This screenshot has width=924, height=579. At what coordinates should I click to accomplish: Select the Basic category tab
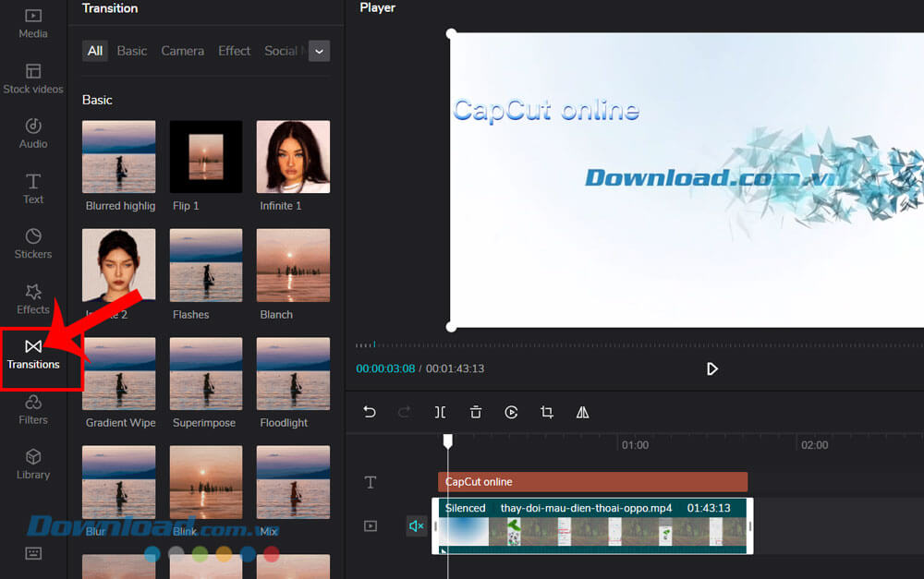tap(132, 51)
